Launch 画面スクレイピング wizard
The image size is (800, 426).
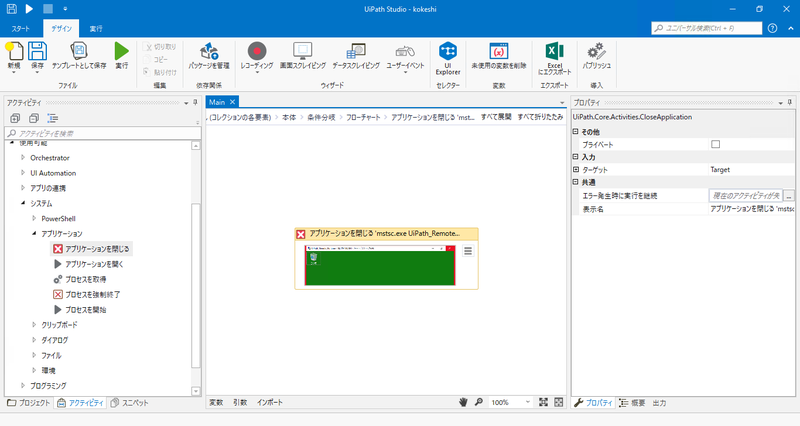303,56
